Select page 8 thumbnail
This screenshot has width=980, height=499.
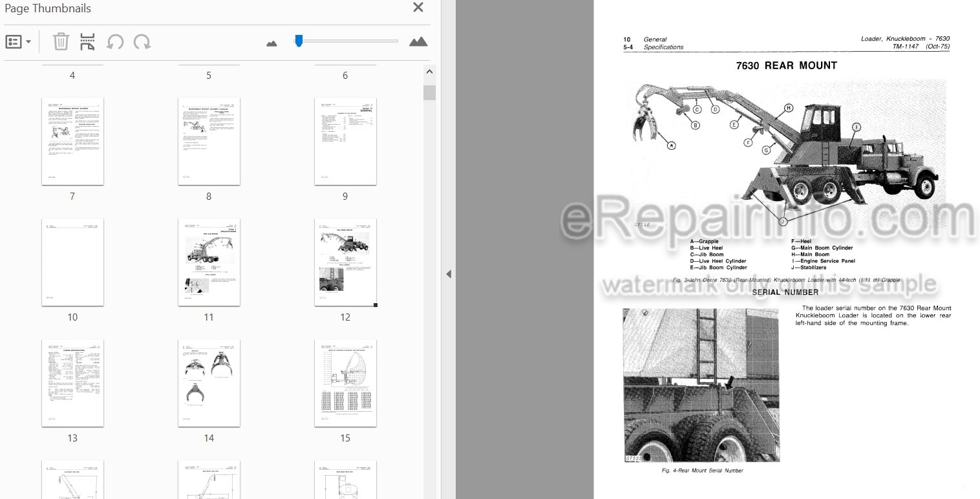coord(209,142)
